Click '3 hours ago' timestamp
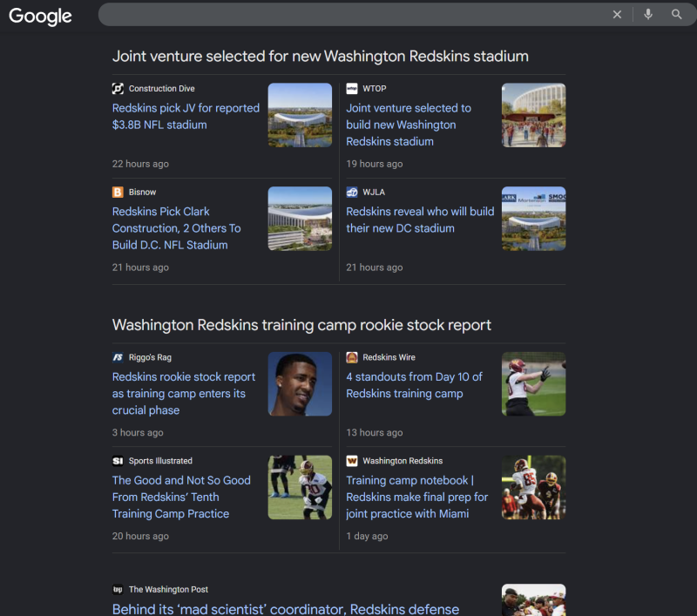Viewport: 697px width, 616px height. point(138,432)
